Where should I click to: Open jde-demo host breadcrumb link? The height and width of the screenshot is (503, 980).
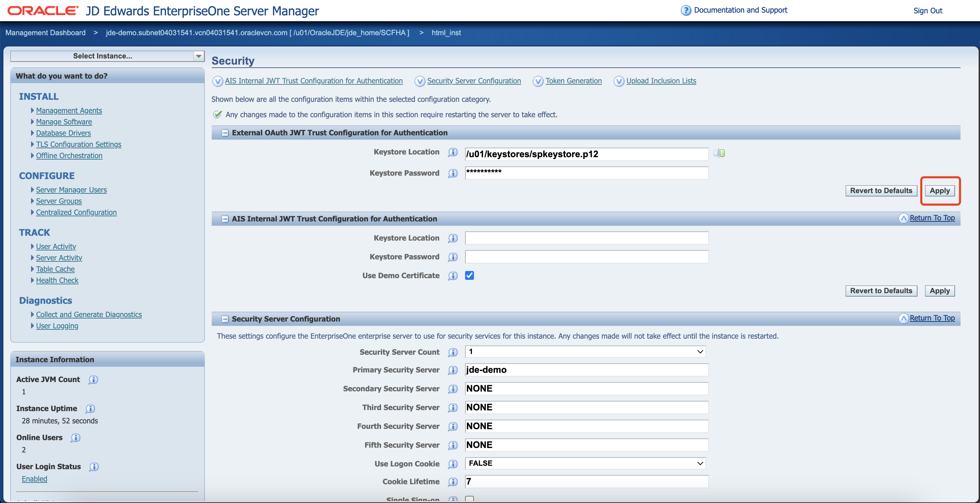tap(257, 33)
